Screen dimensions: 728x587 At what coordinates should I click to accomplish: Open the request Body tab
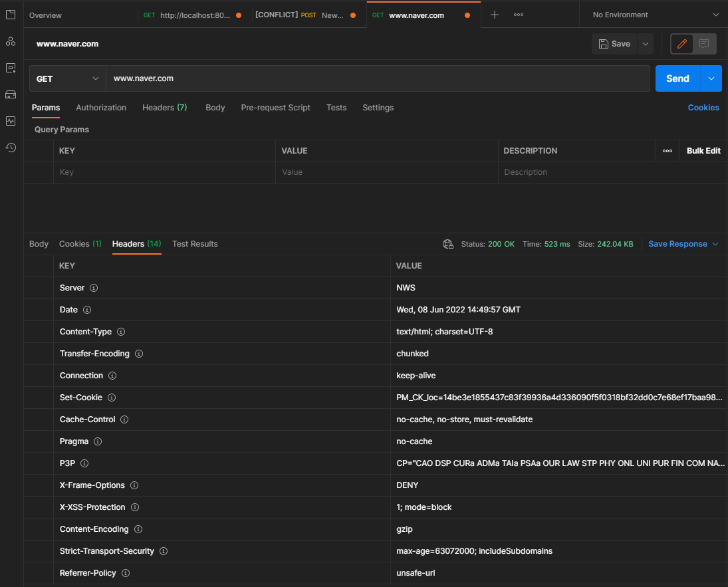coord(215,108)
